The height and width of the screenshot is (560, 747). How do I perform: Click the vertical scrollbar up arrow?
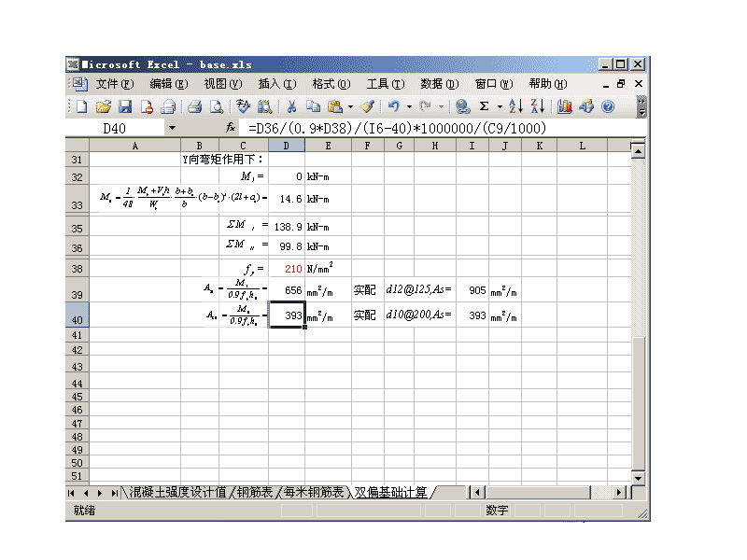tap(638, 152)
